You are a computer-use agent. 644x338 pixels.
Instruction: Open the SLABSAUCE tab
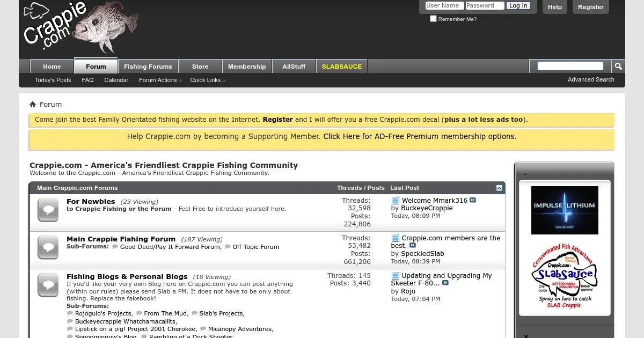pyautogui.click(x=342, y=67)
